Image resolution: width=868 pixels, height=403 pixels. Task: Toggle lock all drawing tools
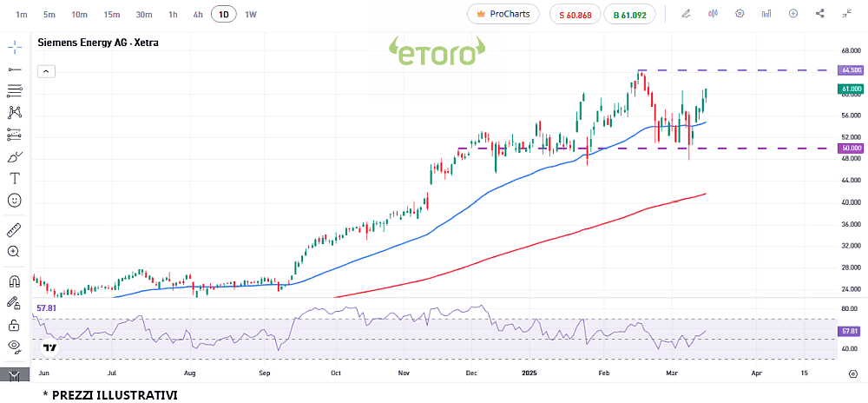click(x=15, y=325)
